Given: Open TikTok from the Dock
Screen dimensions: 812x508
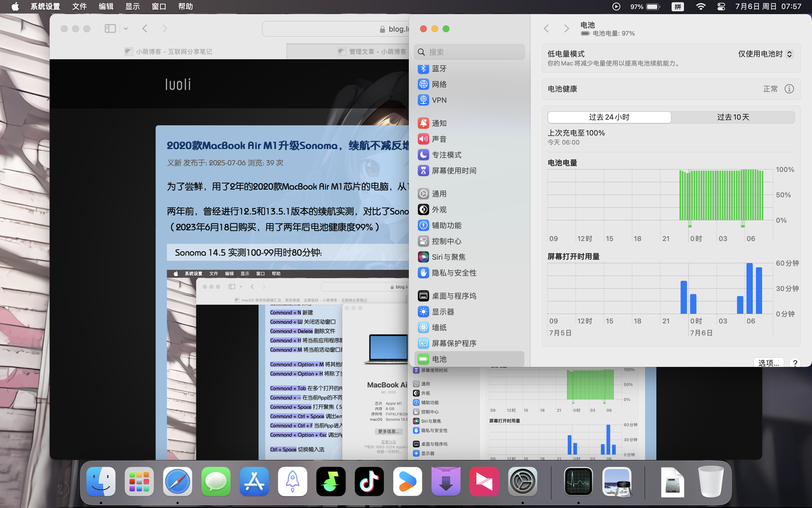Looking at the screenshot, I should point(369,481).
